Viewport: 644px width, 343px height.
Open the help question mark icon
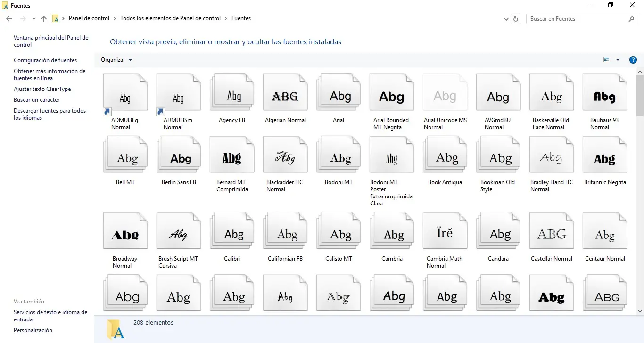[x=633, y=60]
